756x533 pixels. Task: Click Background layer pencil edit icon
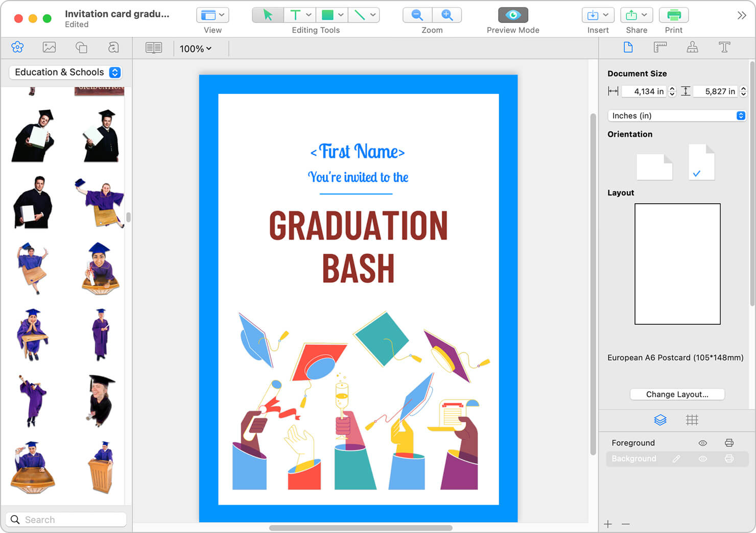coord(676,459)
